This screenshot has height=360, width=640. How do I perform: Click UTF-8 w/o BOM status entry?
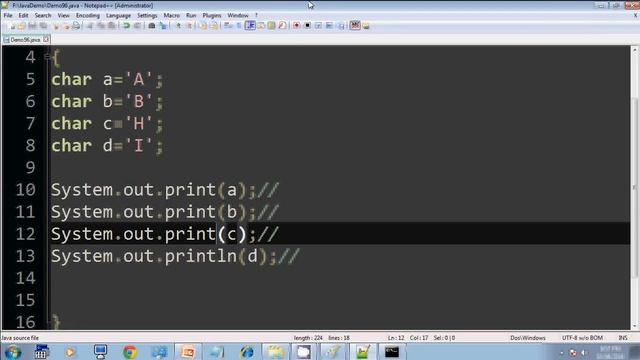point(582,338)
